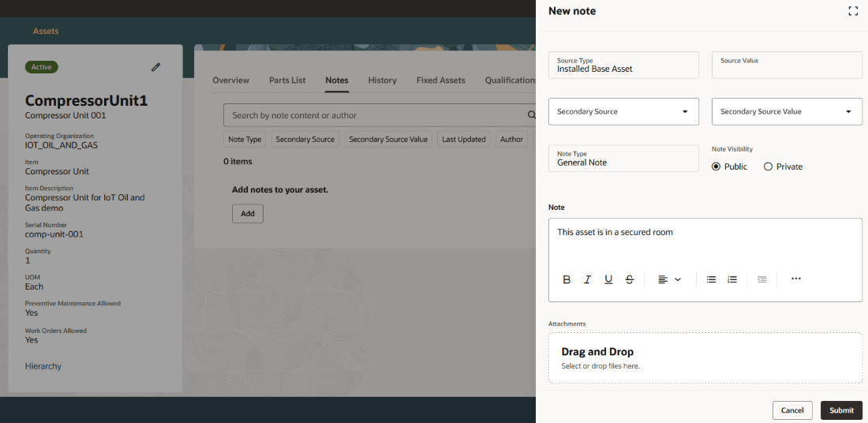Open text alignment options in note editor
The width and height of the screenshot is (868, 423).
click(x=669, y=279)
